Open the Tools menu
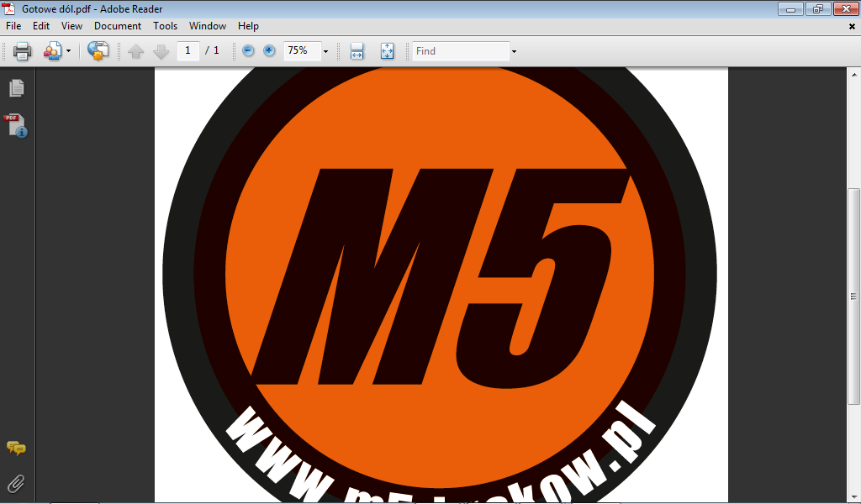Viewport: 861px width, 504px height. coord(165,26)
